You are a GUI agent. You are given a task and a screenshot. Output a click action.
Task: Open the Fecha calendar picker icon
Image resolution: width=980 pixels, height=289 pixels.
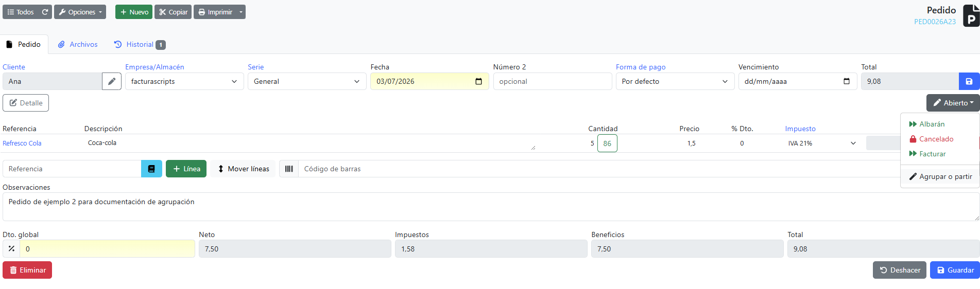click(478, 81)
